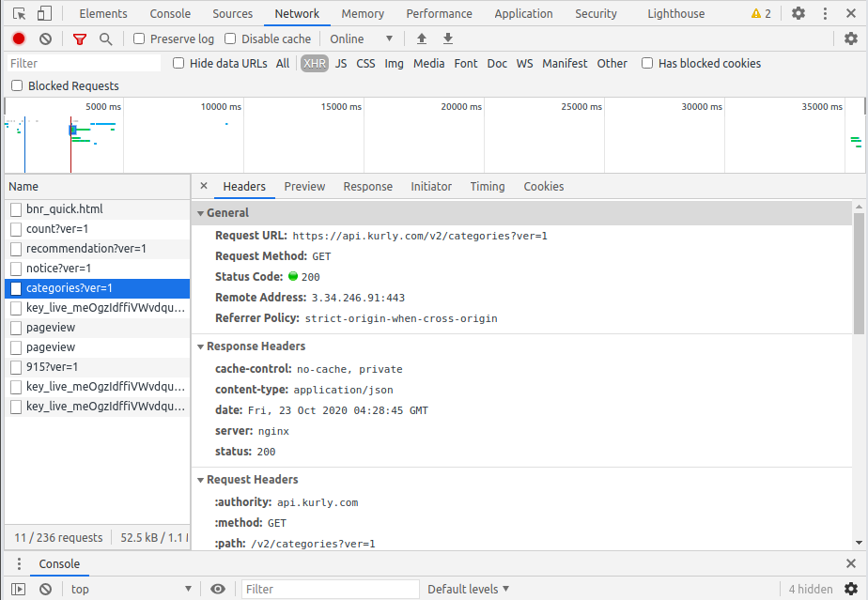This screenshot has height=600, width=868.
Task: Click the network Filter text field
Action: (84, 63)
